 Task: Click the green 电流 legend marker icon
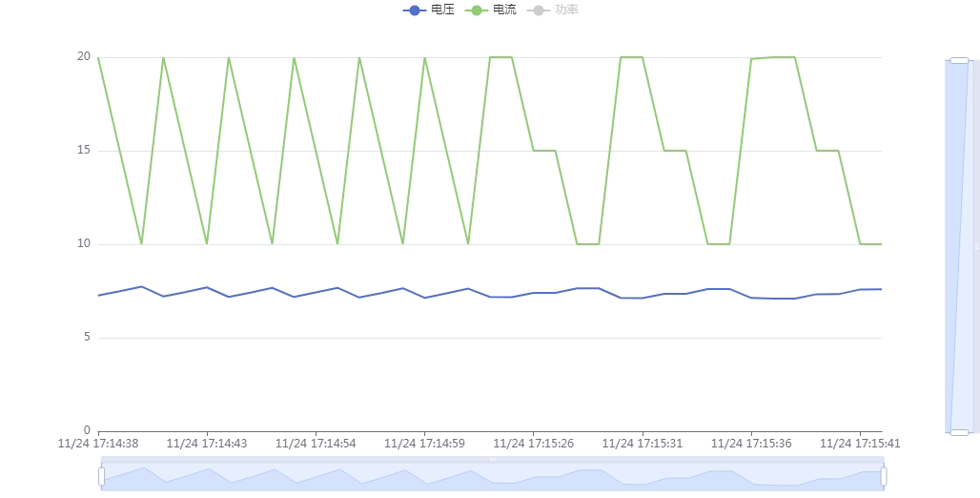click(x=477, y=10)
